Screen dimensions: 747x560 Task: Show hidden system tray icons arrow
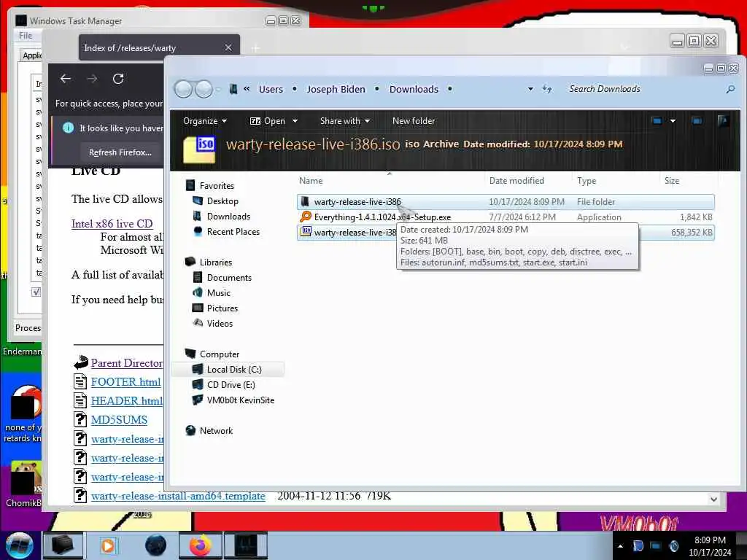click(620, 546)
